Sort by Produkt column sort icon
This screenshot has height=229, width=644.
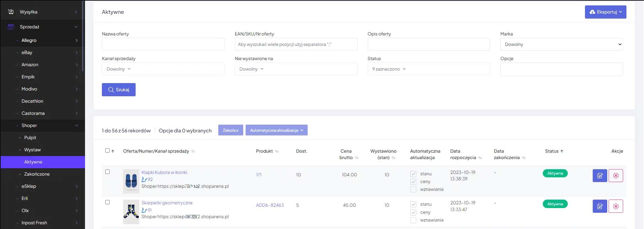tap(277, 151)
